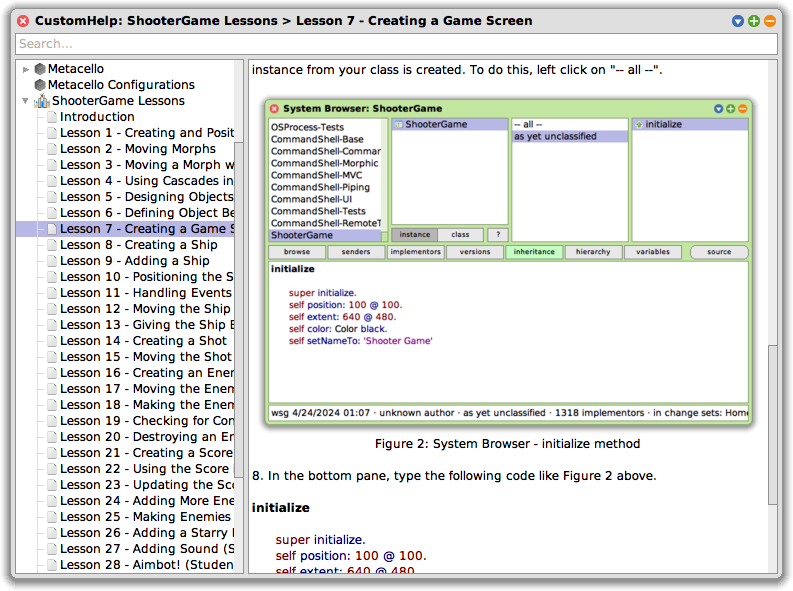Click the ShooterGame Lessons book icon
793x591 pixels.
click(41, 101)
